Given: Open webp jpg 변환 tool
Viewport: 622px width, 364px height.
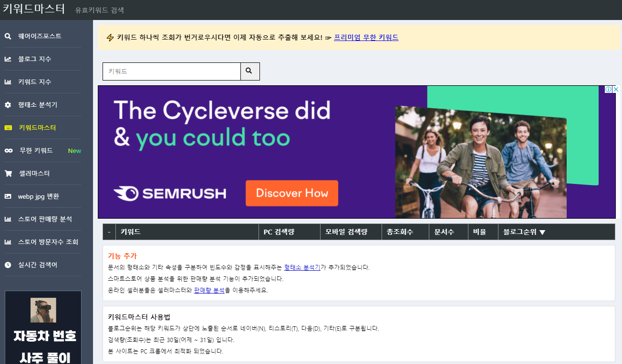Looking at the screenshot, I should point(38,196).
